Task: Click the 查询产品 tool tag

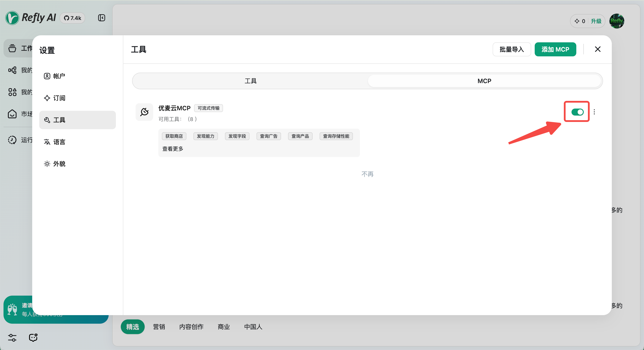Action: tap(300, 136)
